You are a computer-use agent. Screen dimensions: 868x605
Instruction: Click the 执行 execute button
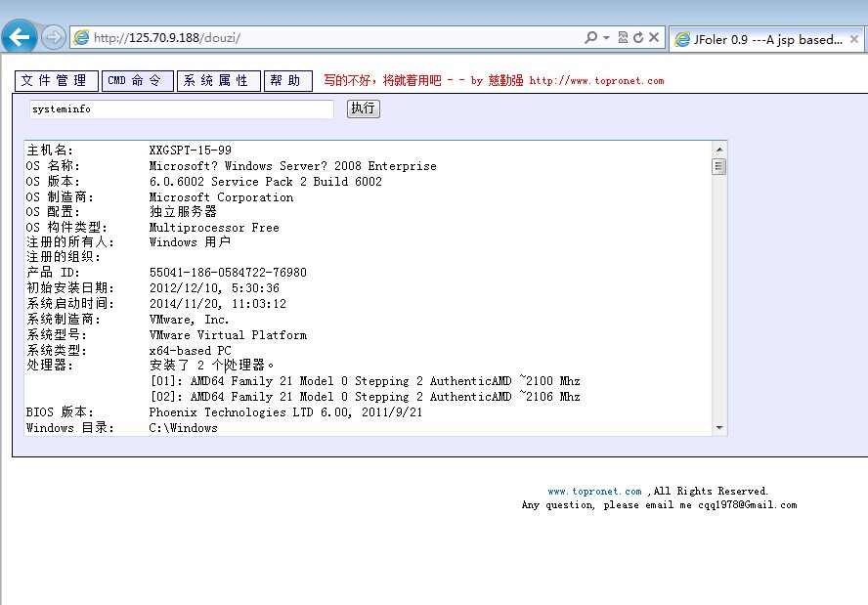tap(364, 108)
